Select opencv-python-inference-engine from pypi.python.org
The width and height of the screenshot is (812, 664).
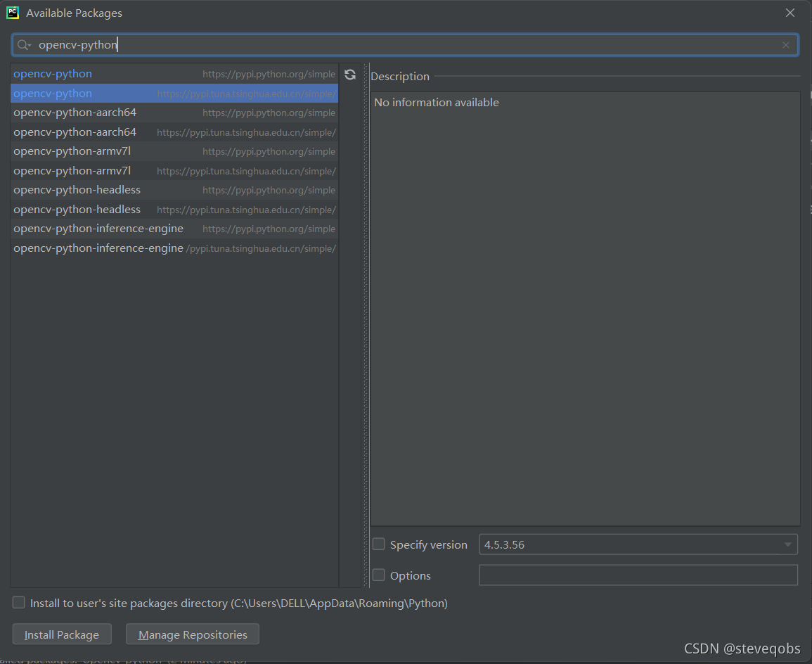coord(174,229)
